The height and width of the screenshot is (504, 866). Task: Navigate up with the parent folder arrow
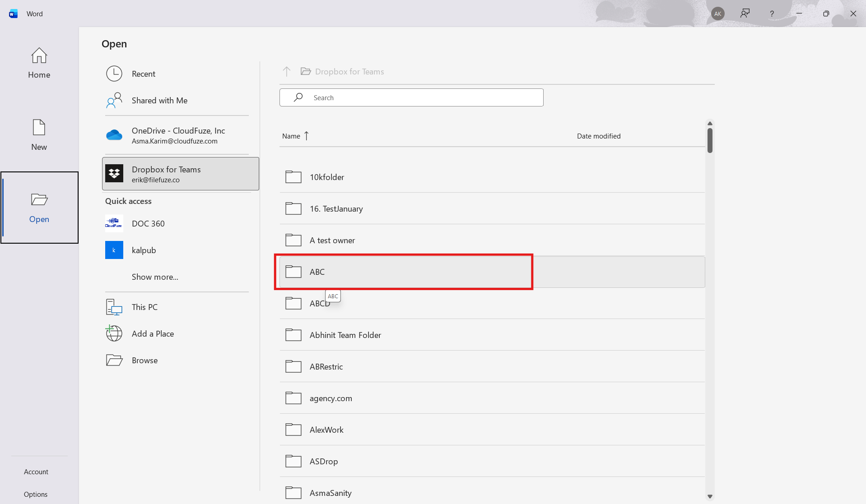287,71
